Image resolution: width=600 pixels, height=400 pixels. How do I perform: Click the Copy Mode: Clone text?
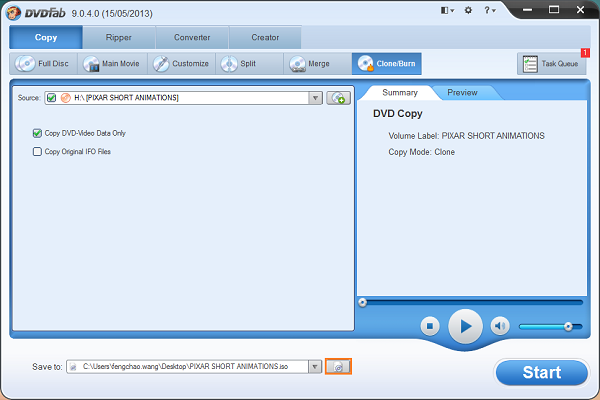422,152
